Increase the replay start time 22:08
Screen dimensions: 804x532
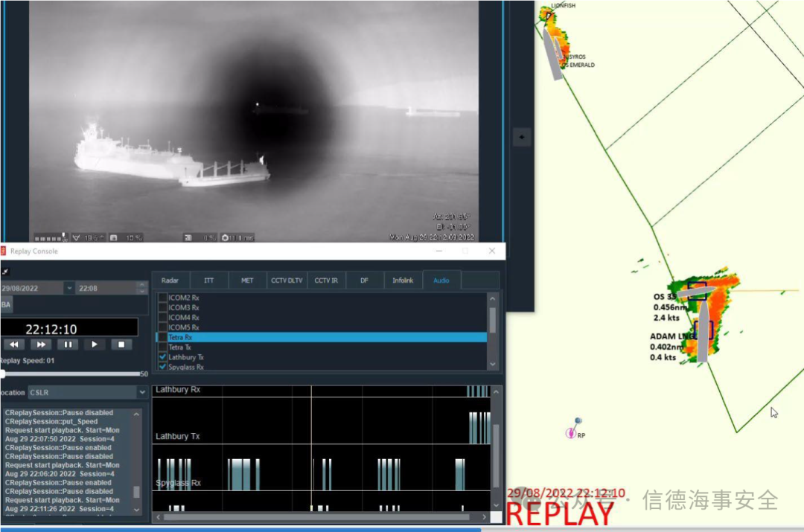(142, 284)
